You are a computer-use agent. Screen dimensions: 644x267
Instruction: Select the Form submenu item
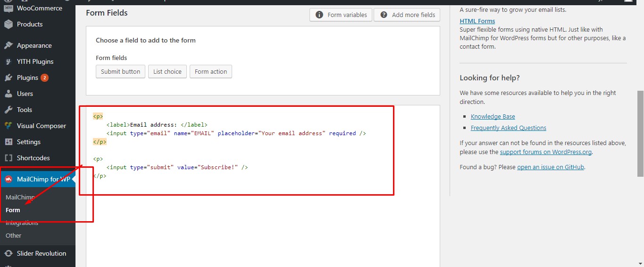pos(13,210)
